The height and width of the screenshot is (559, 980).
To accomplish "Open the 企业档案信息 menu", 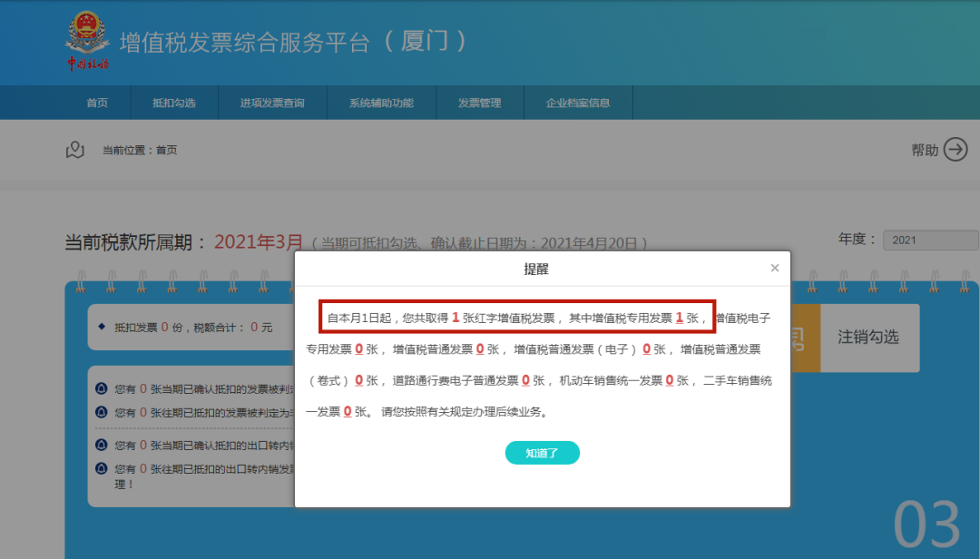I will (x=578, y=102).
